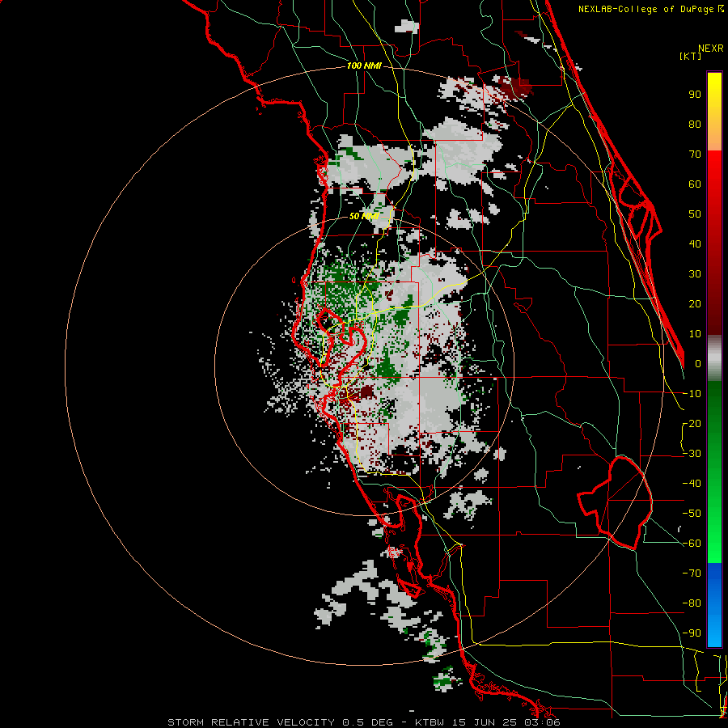The image size is (728, 728).
Task: Click the -70 scale label
Action: pyautogui.click(x=692, y=574)
